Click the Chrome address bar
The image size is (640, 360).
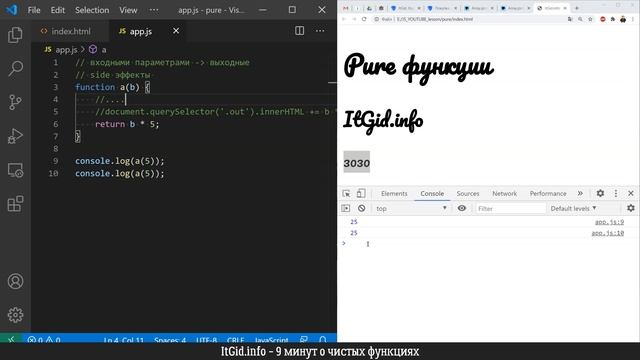(x=469, y=19)
